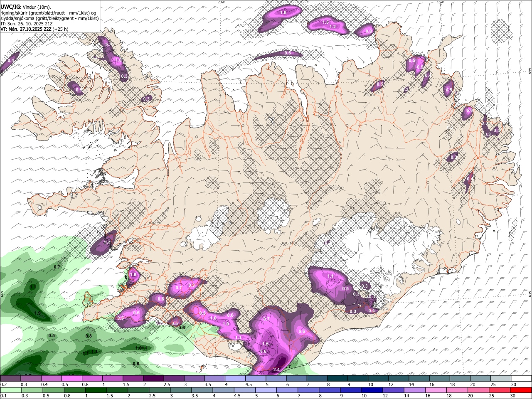Image resolution: width=532 pixels, height=399 pixels.
Task: Select the line beginning "rigning/skúrir (grænt/blátt/rautt"
Action: coord(49,12)
